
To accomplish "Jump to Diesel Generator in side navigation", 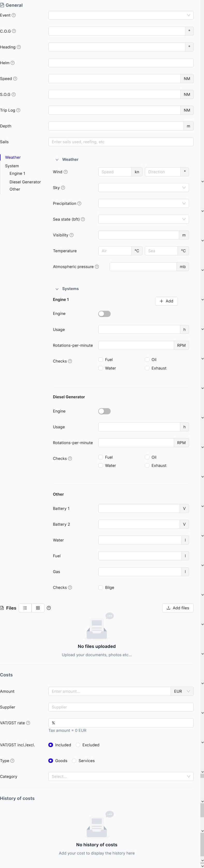I will tap(25, 182).
